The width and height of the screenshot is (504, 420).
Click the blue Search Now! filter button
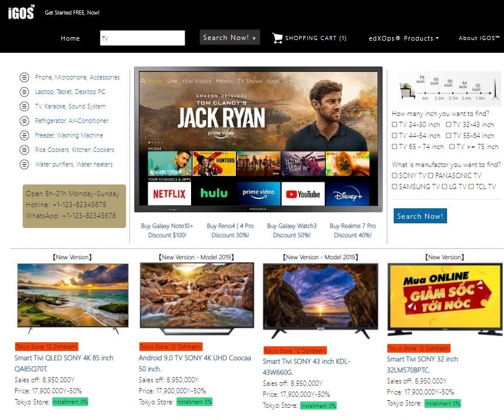point(420,216)
